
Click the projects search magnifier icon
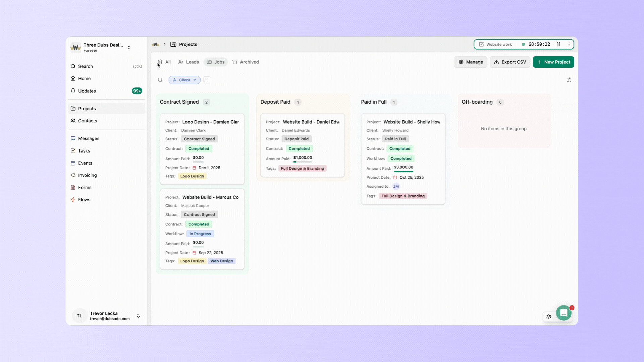pyautogui.click(x=160, y=80)
